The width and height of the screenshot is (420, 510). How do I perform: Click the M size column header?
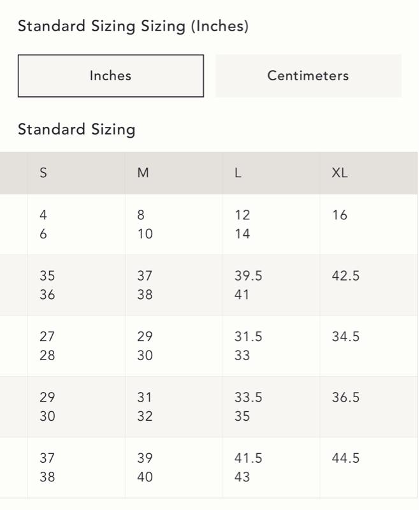pos(143,173)
